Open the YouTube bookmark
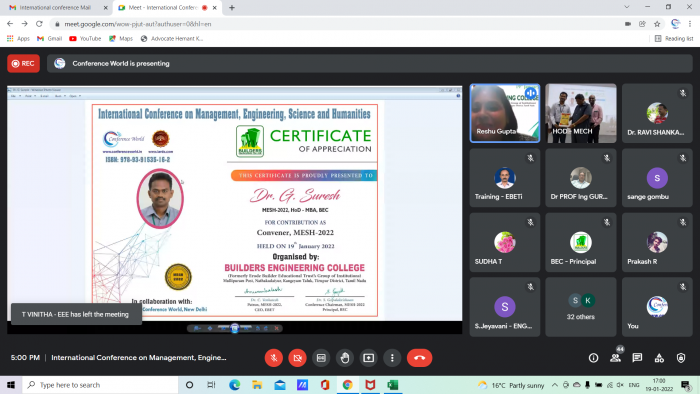Image resolution: width=700 pixels, height=394 pixels. [x=85, y=39]
